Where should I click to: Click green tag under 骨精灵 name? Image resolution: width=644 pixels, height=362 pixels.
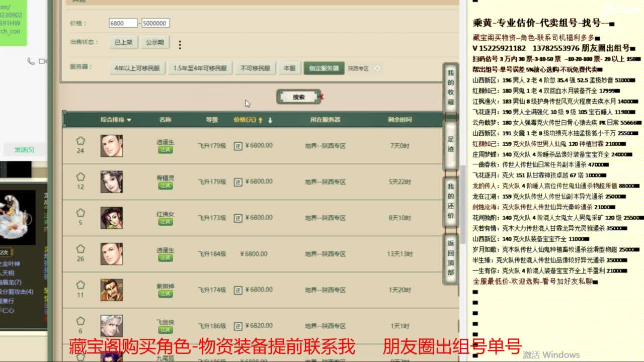(165, 186)
